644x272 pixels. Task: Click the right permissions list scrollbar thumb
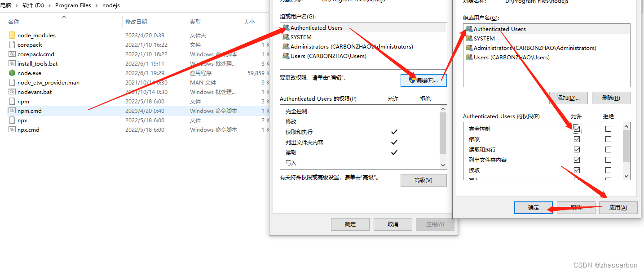(x=626, y=146)
